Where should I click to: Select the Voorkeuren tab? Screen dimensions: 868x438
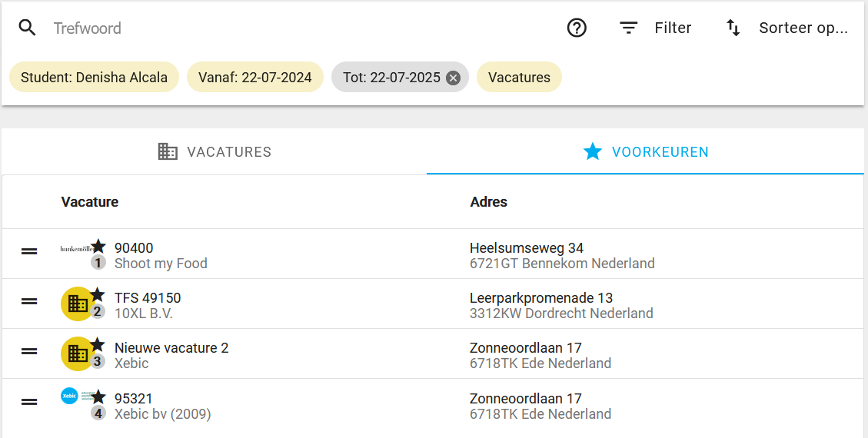646,152
